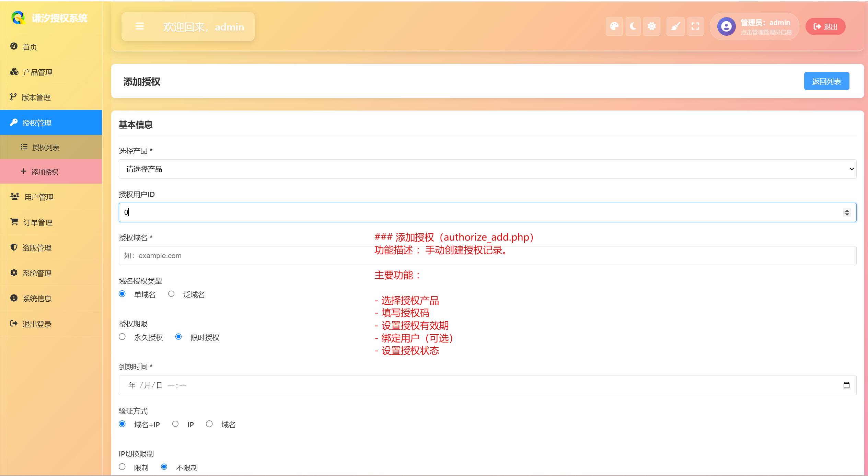The image size is (868, 476).
Task: Click 点击管理管理员信息 link
Action: [766, 32]
